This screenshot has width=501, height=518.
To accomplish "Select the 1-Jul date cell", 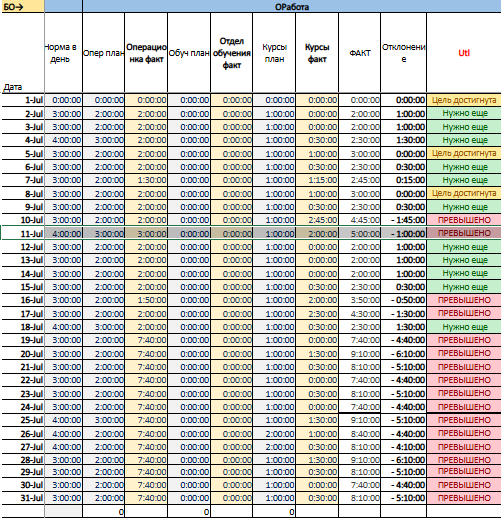I will coord(23,100).
